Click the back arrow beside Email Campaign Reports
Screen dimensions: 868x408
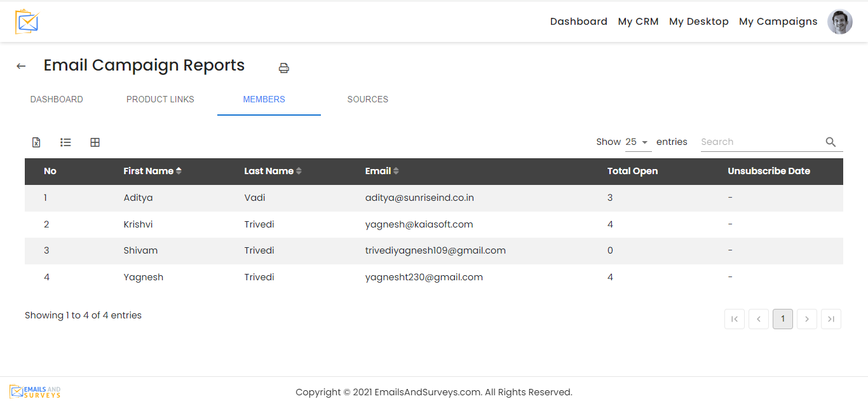21,66
